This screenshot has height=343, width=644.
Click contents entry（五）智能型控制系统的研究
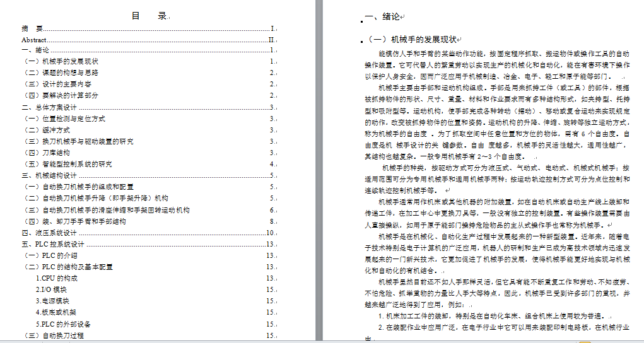[149, 165]
